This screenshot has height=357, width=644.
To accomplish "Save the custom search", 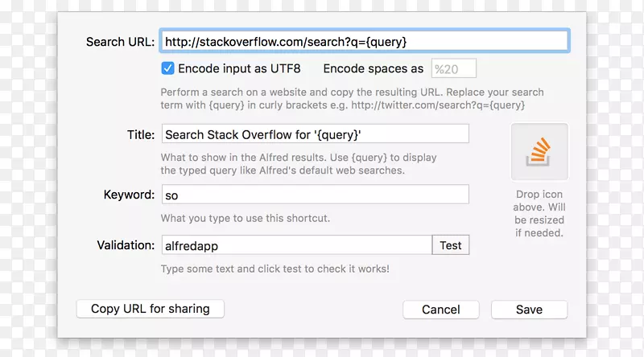I will 529,310.
